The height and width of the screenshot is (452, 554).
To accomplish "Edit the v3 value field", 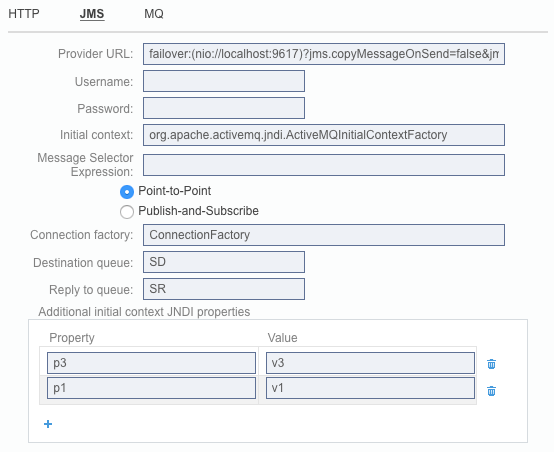I will tap(370, 363).
